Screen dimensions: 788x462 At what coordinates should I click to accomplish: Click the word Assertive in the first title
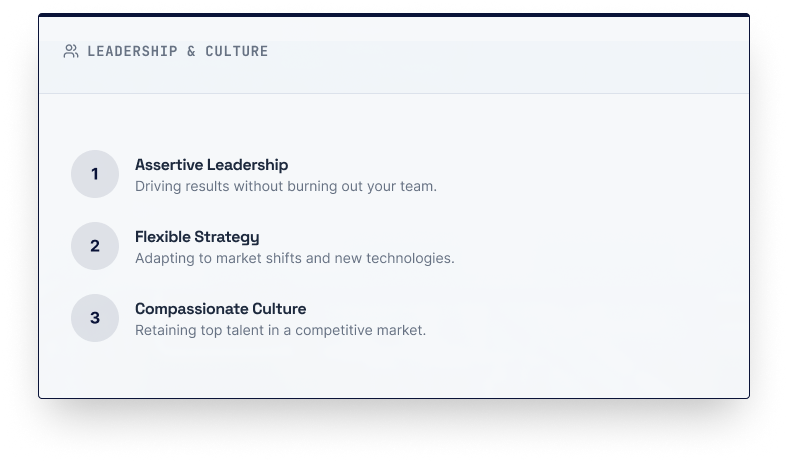(168, 165)
